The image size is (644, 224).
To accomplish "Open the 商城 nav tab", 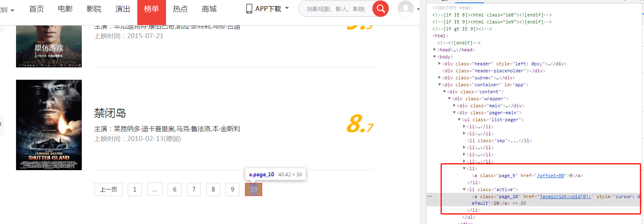I will (x=209, y=9).
